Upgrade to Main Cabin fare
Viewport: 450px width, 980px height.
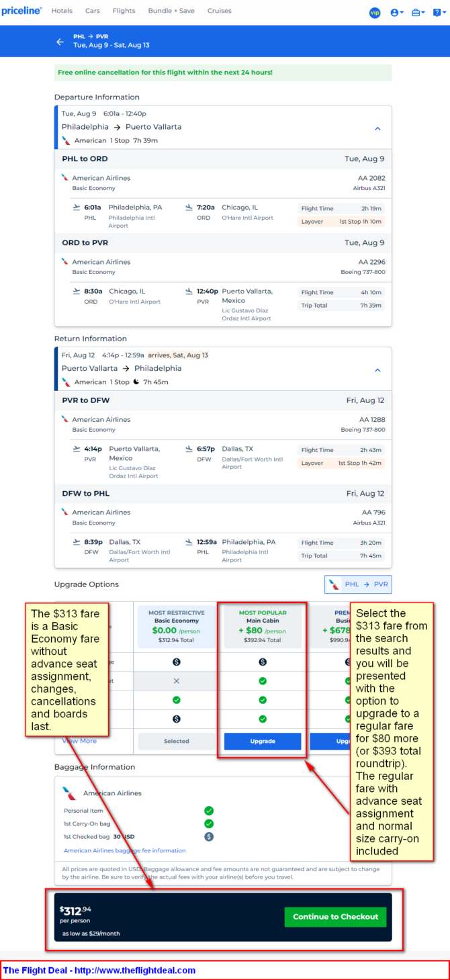pos(263,741)
